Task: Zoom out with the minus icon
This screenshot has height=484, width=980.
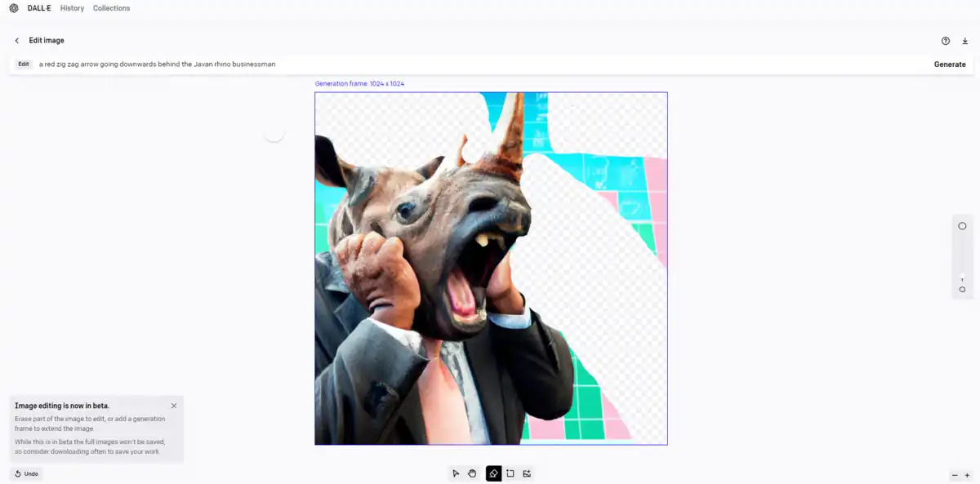Action: coord(955,475)
